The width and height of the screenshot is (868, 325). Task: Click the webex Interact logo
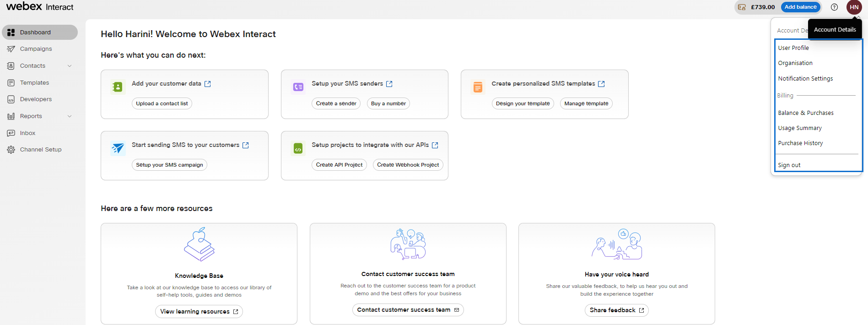pos(40,6)
